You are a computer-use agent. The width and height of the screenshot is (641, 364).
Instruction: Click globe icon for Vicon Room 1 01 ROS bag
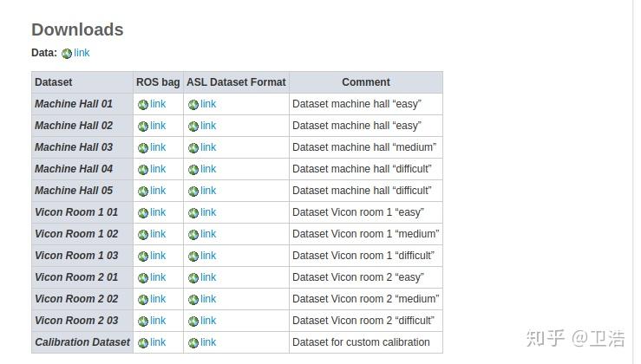pyautogui.click(x=143, y=213)
